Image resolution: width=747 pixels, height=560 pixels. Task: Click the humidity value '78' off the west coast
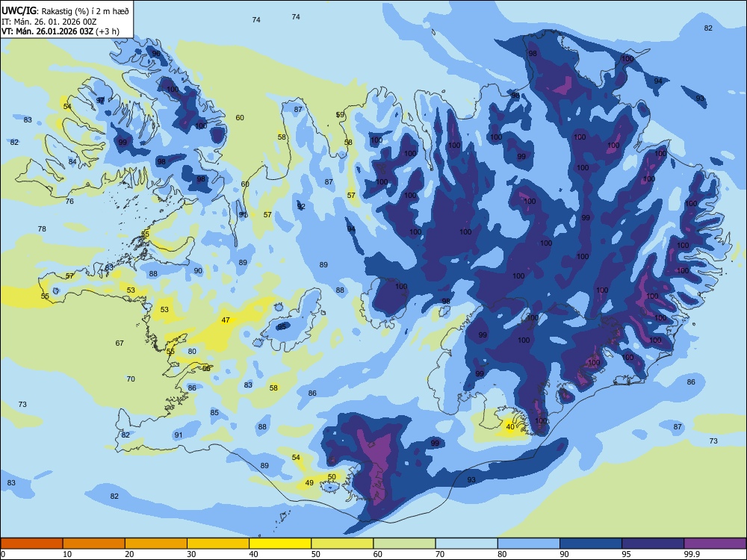click(x=42, y=229)
